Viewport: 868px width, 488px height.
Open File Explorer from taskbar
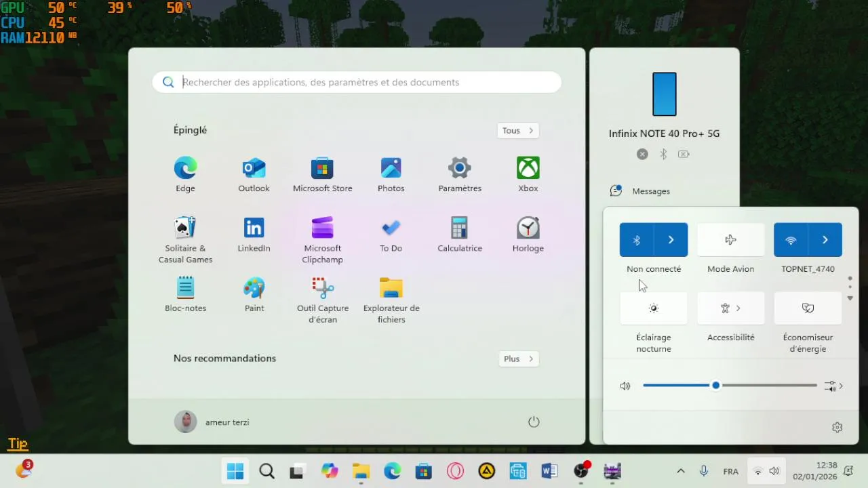pyautogui.click(x=361, y=471)
